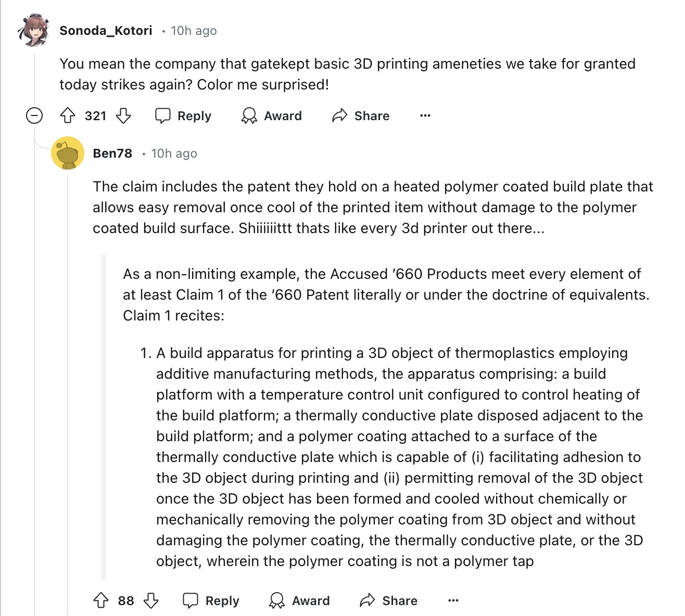Image resolution: width=685 pixels, height=616 pixels.
Task: Collapse Sonoda_Kotori's comment thread
Action: [x=34, y=115]
